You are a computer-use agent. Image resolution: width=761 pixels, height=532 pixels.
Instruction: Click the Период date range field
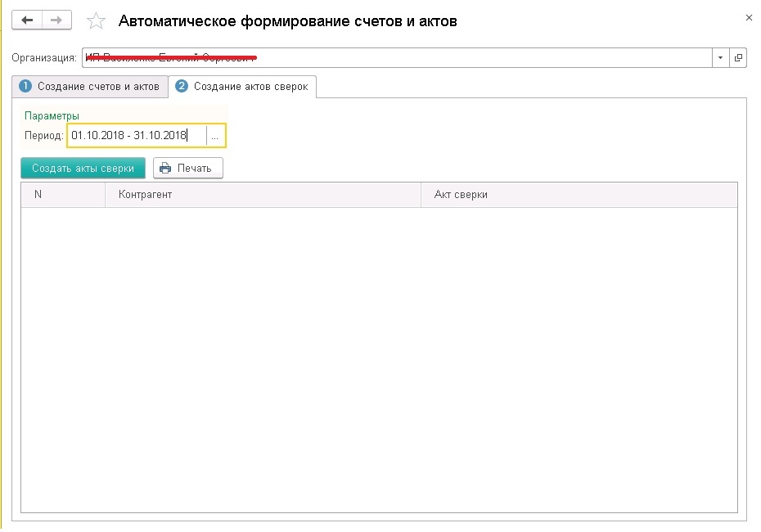click(x=137, y=135)
